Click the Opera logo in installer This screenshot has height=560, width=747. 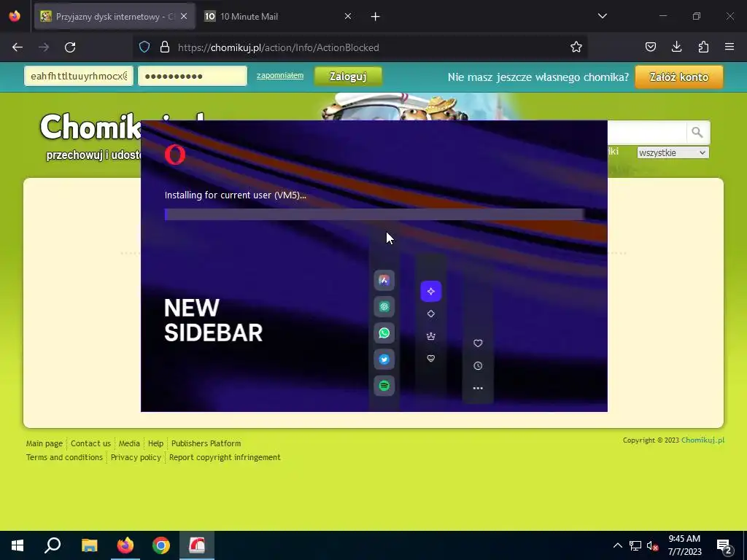tap(175, 155)
